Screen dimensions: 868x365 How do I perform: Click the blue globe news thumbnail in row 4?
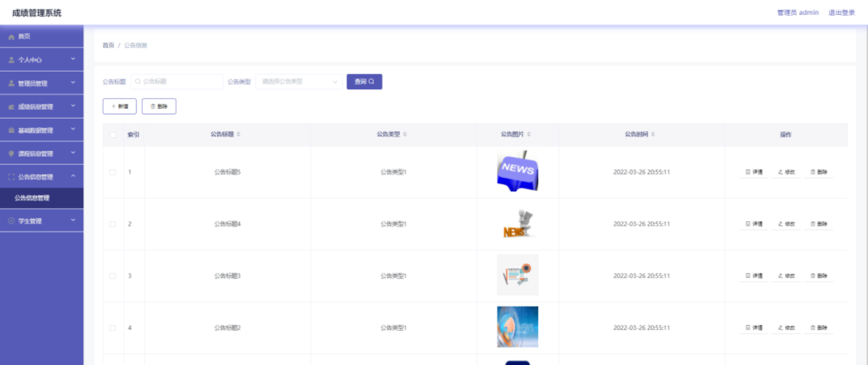point(517,327)
